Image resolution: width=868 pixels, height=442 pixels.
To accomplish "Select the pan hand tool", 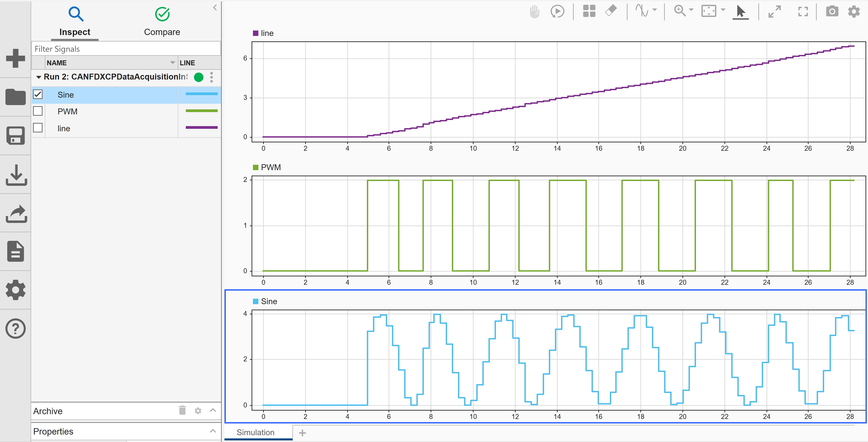I will coord(534,12).
